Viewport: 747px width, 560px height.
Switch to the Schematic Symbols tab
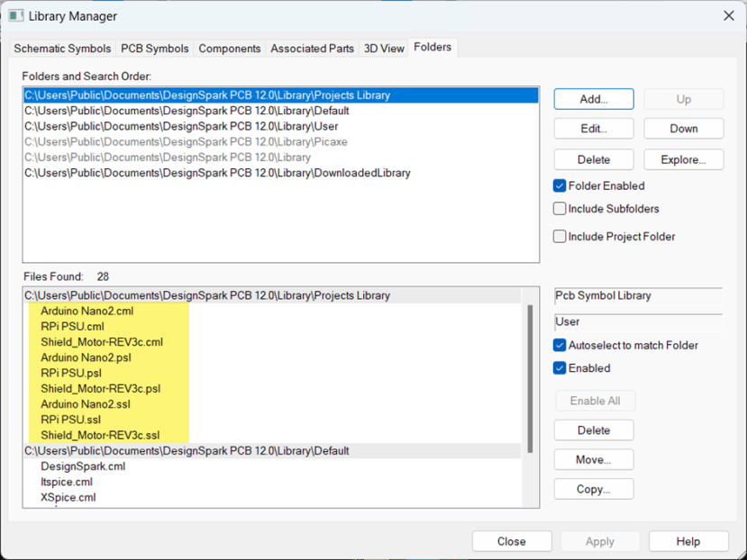click(62, 49)
